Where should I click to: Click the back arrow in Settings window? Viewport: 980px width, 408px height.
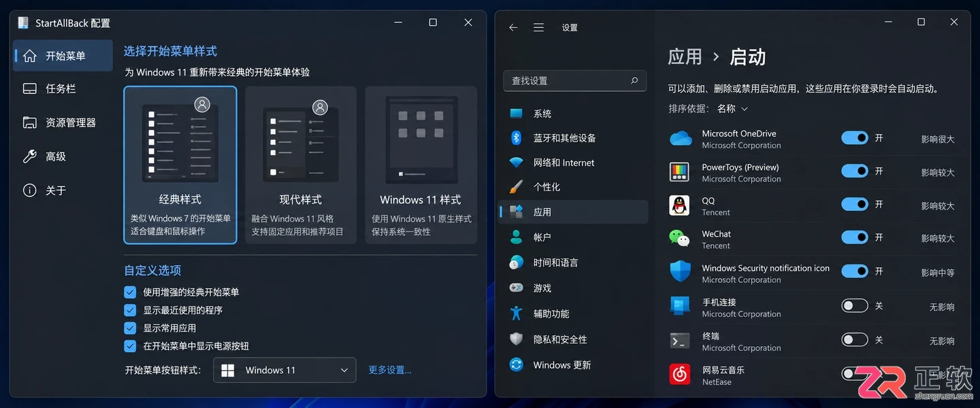point(513,28)
